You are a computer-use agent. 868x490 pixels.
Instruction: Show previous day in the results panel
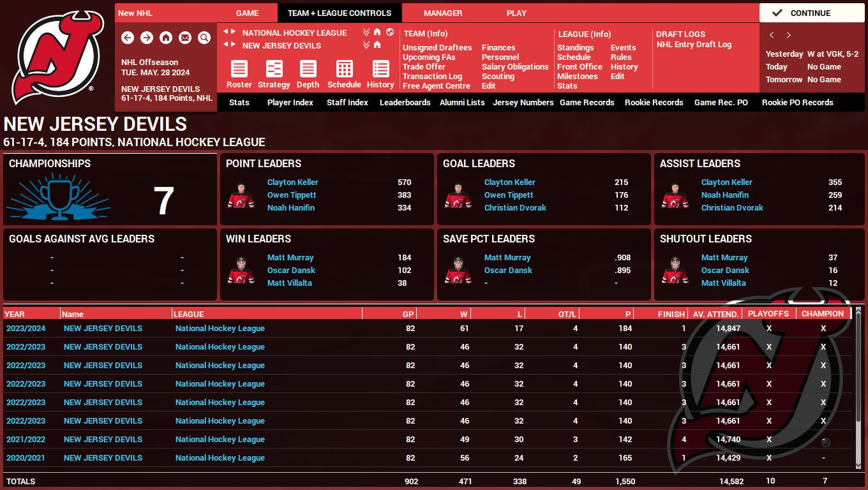[x=772, y=35]
